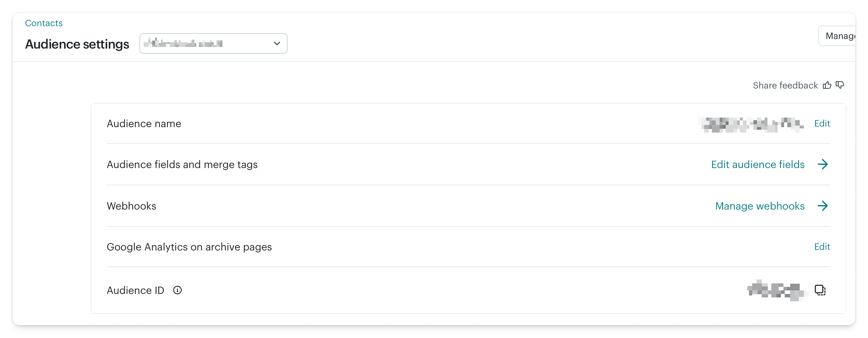Expand the audience name picker at top

(213, 43)
